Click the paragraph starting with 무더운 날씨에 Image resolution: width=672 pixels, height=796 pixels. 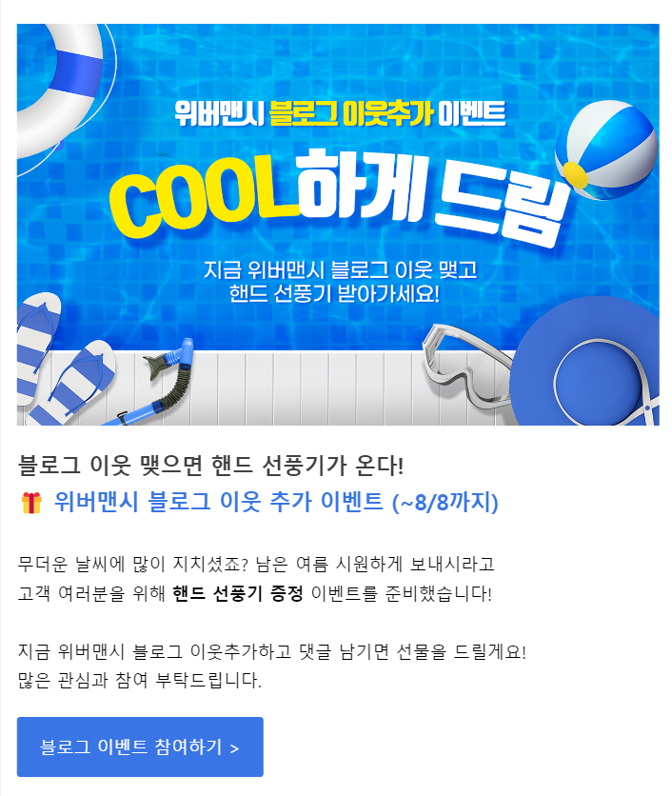[256, 578]
